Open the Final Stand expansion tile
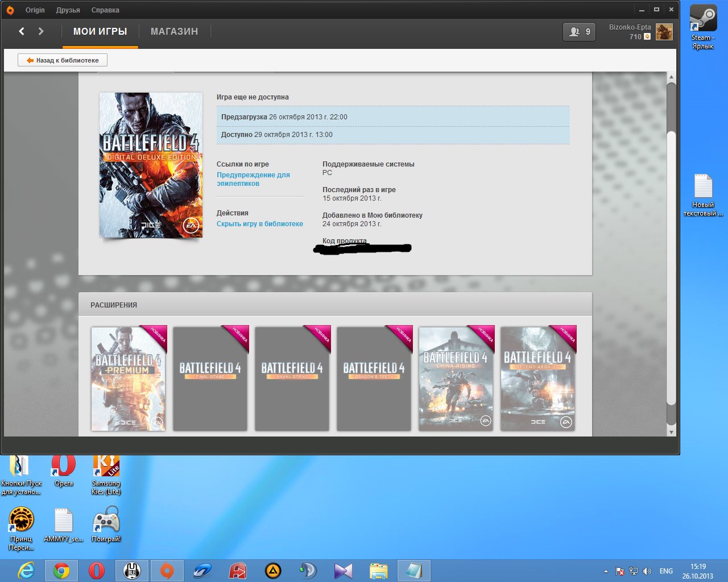 coord(210,379)
